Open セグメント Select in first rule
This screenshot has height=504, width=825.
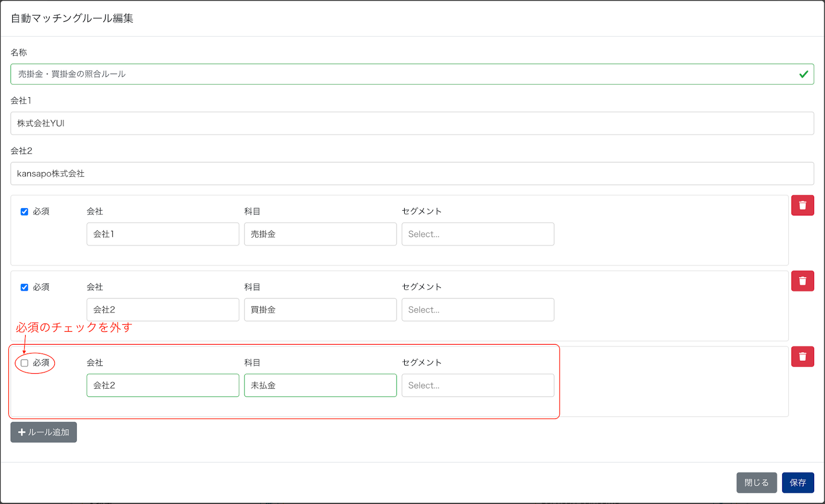point(478,234)
